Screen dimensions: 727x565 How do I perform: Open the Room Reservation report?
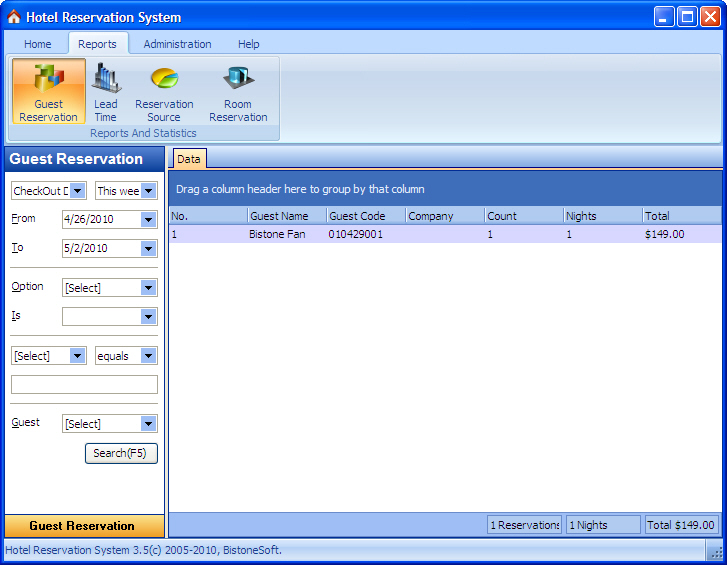(x=238, y=91)
